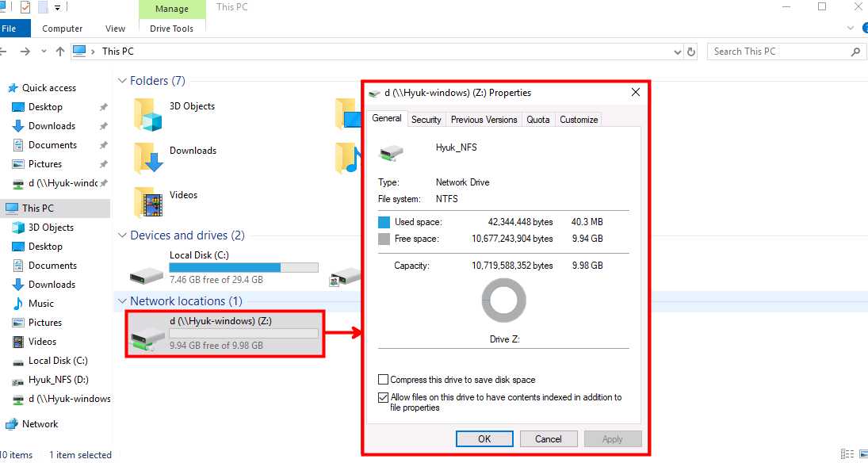Image resolution: width=868 pixels, height=463 pixels.
Task: Open the Customize tab
Action: 579,120
